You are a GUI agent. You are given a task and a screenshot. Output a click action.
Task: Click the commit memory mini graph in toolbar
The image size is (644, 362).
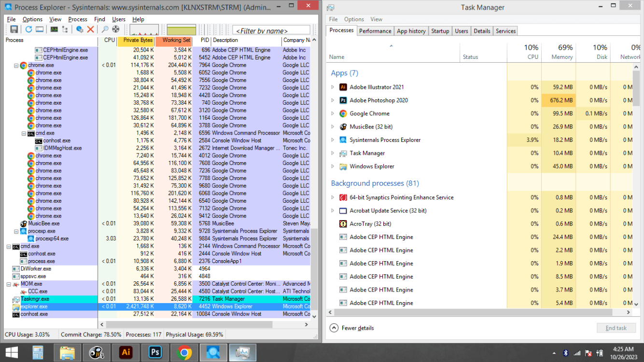tap(182, 30)
